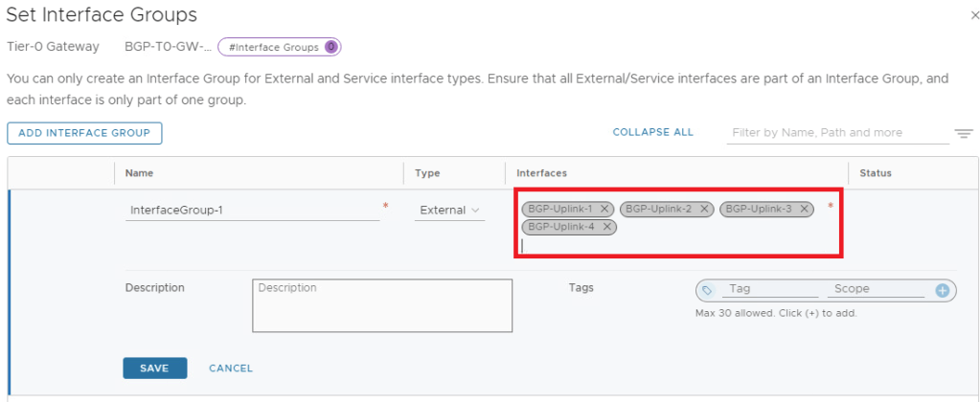980x402 pixels.
Task: Close the Set Interface Groups dialog
Action: click(974, 16)
